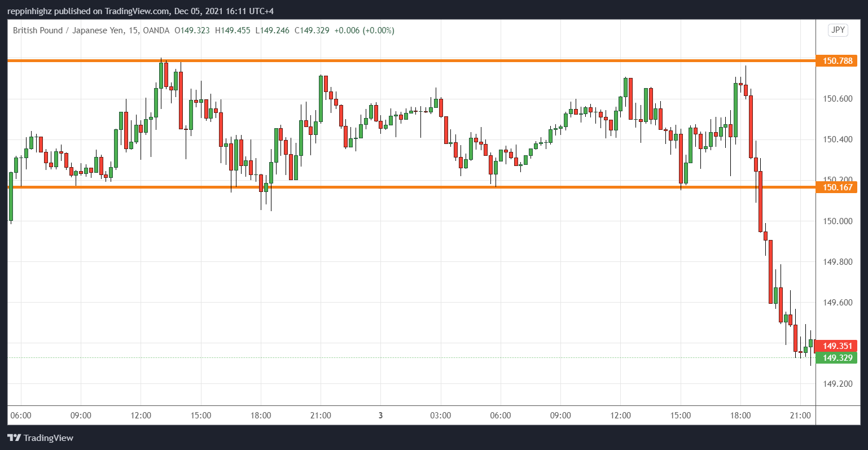
Task: Click the 149.200 price axis label
Action: 838,383
